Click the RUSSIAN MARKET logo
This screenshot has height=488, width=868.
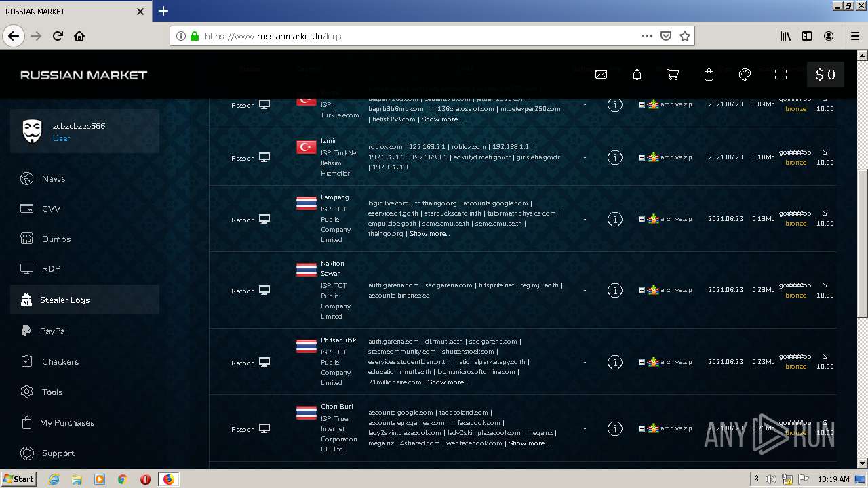[84, 75]
